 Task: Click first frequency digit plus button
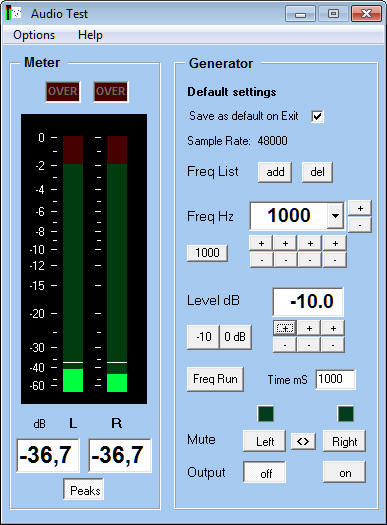(261, 243)
